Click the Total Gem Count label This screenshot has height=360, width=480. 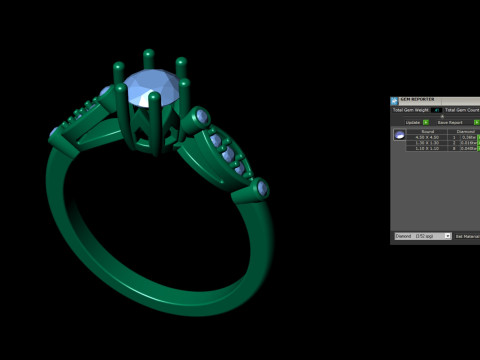(462, 110)
